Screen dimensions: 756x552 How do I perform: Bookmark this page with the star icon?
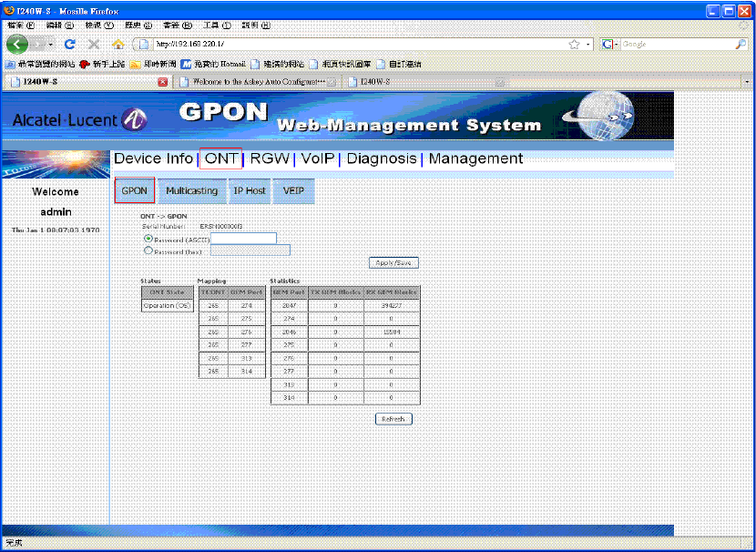pyautogui.click(x=574, y=45)
